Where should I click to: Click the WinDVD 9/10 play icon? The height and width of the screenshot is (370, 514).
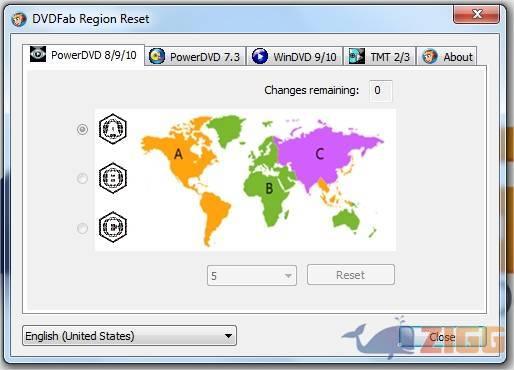tap(260, 56)
